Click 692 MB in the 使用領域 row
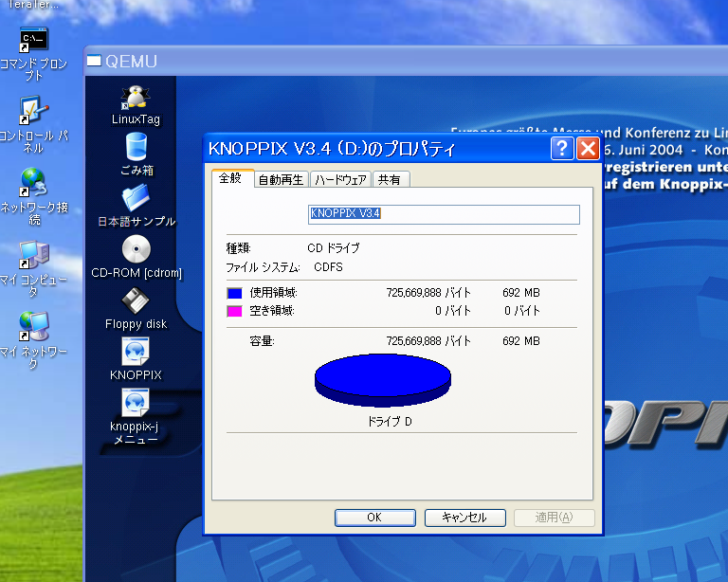This screenshot has width=728, height=582. point(521,293)
